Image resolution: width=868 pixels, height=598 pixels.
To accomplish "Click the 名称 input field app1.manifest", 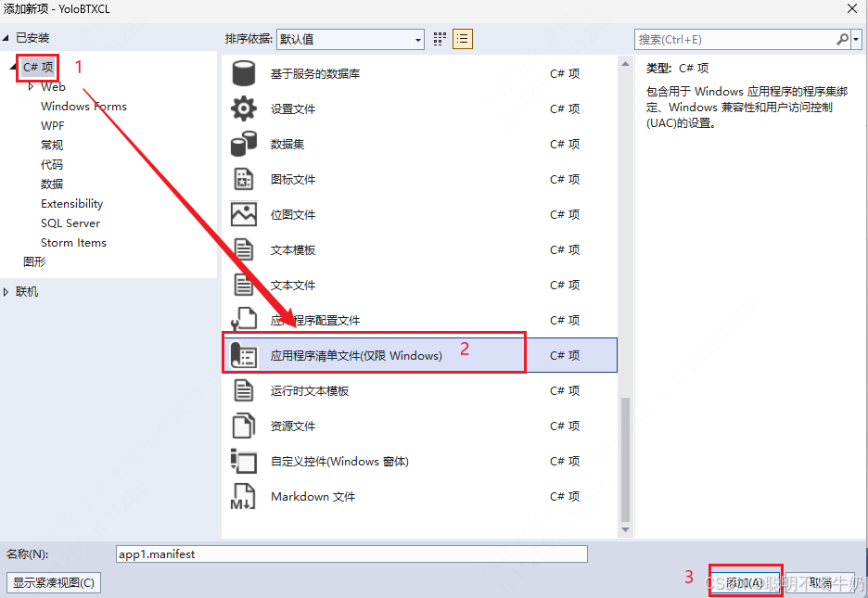I will click(351, 553).
